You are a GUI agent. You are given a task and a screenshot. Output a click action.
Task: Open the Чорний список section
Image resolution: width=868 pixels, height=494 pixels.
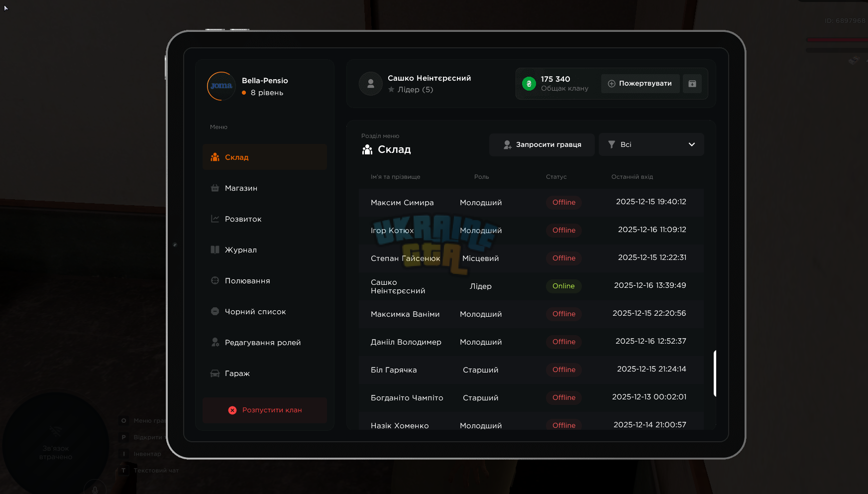click(265, 312)
